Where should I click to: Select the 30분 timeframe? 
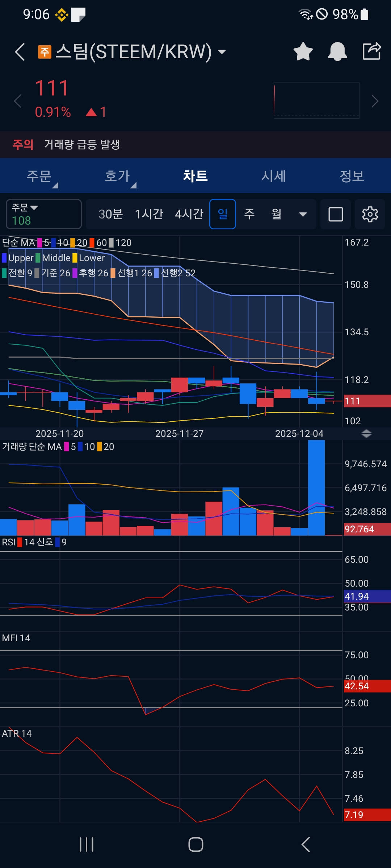(111, 214)
